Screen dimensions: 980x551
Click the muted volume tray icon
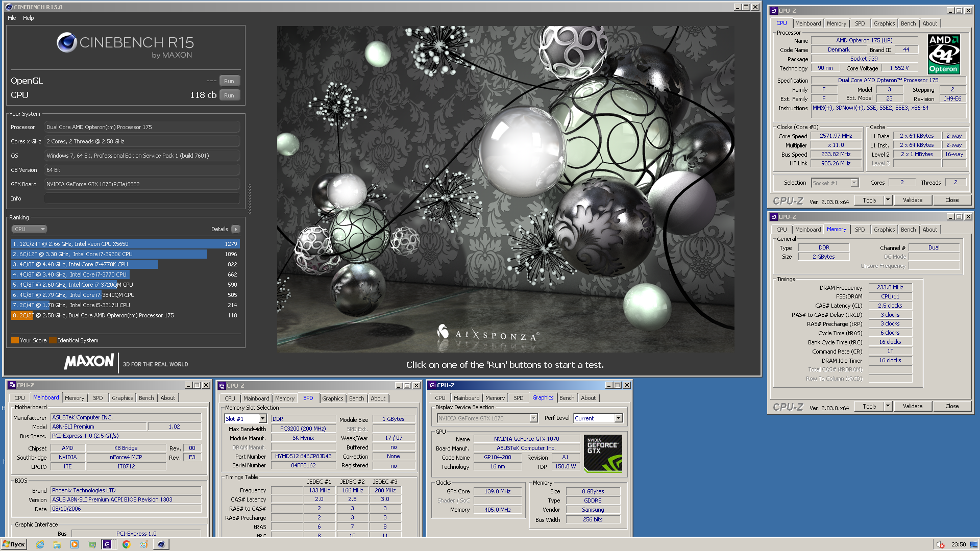click(x=940, y=544)
